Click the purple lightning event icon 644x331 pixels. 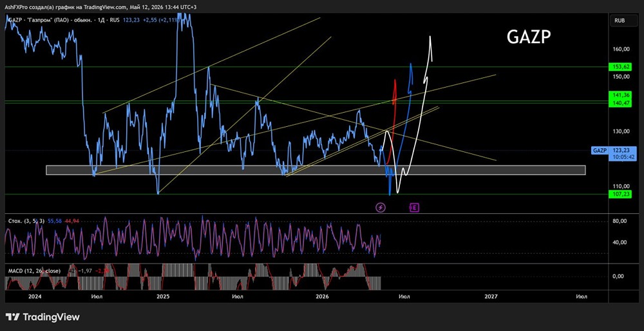point(381,207)
